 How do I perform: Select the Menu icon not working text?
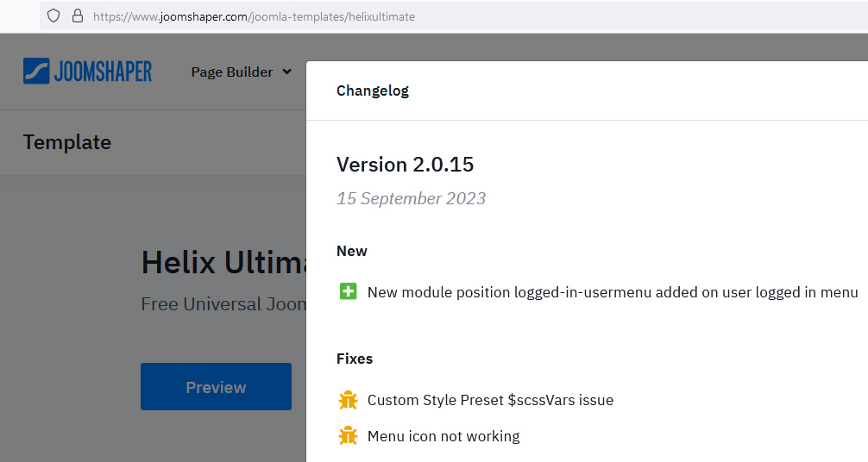tap(443, 436)
